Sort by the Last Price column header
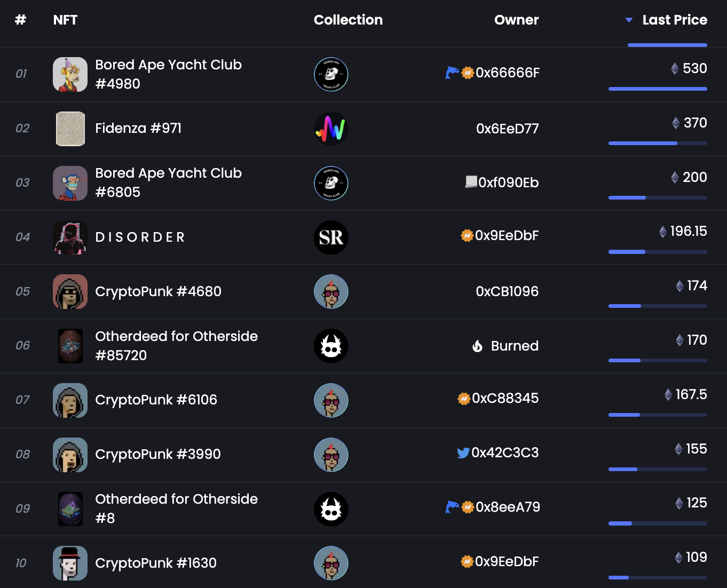Screen dimensions: 727x588 click(x=675, y=20)
